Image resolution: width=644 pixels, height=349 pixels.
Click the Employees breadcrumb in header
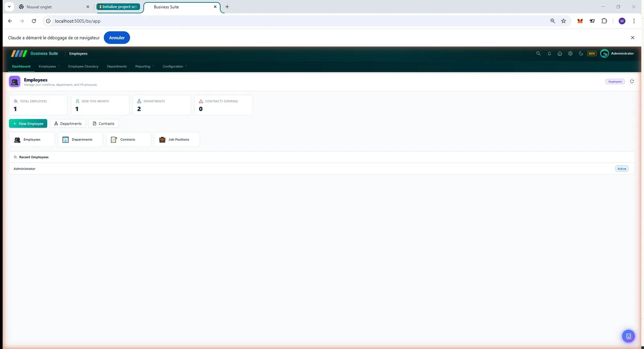(x=78, y=53)
